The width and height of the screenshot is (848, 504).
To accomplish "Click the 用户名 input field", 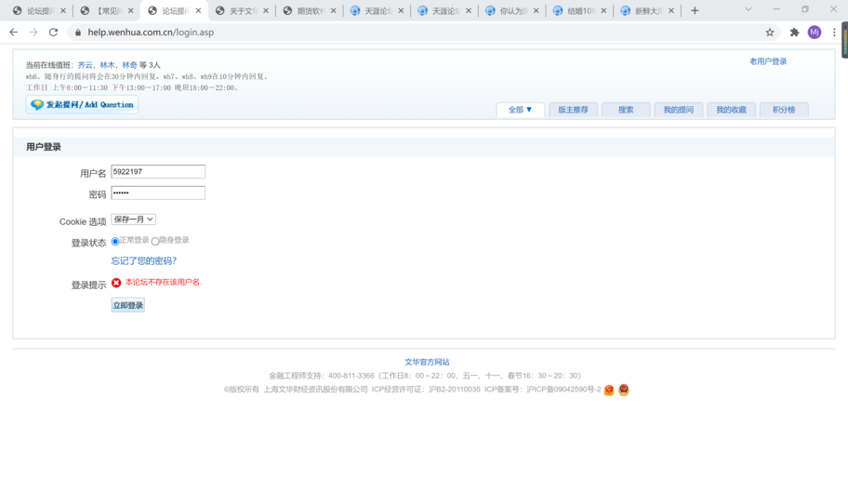I will 158,172.
